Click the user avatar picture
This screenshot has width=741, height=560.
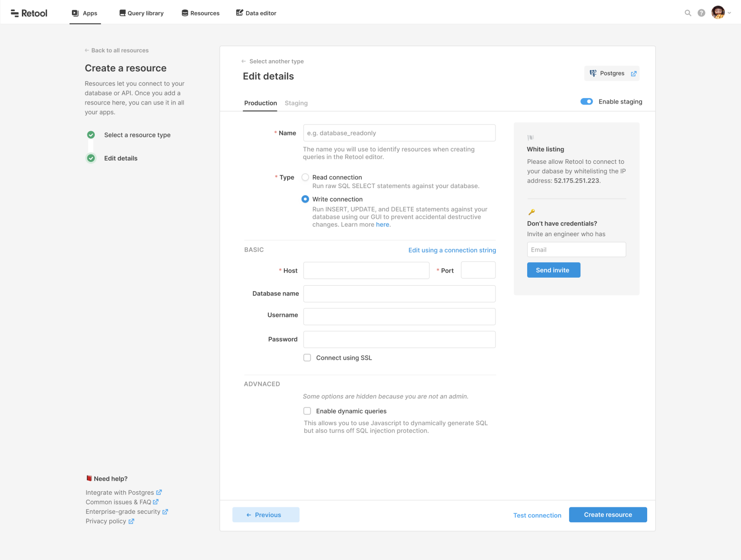[718, 13]
